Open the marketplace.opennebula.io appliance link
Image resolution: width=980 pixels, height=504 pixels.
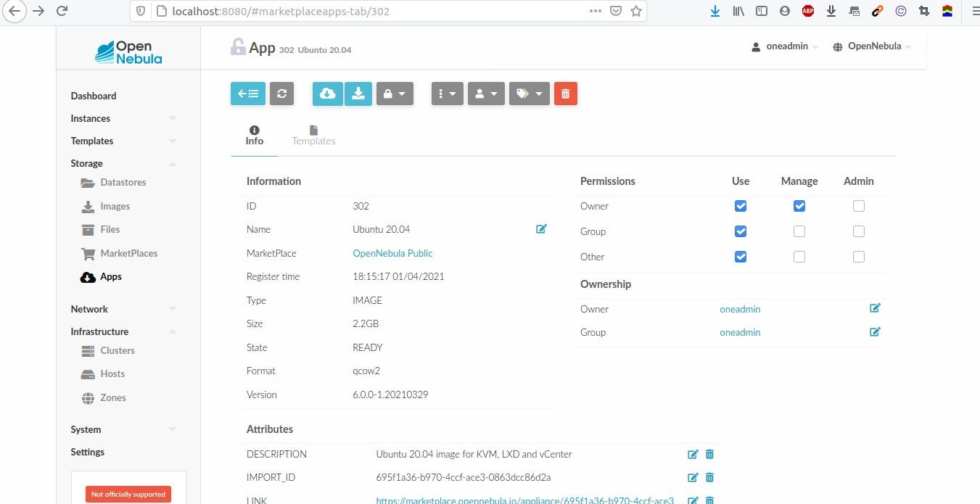[x=524, y=500]
